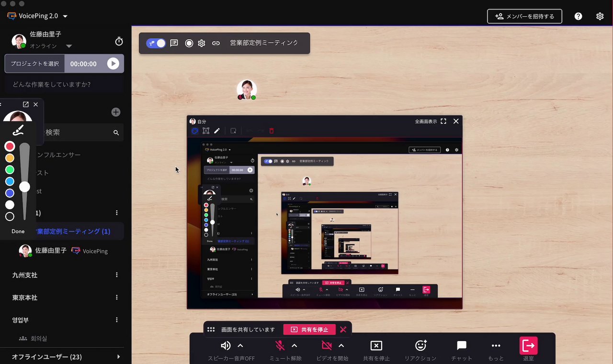This screenshot has height=364, width=613.
Task: Toggle the blue switch in the meeting toolbar
Action: click(156, 43)
